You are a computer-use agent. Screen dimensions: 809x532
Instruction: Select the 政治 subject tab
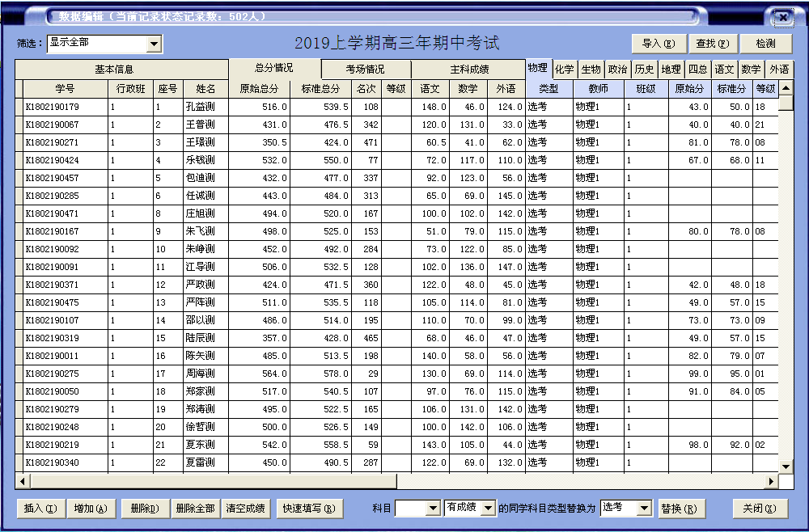[617, 70]
